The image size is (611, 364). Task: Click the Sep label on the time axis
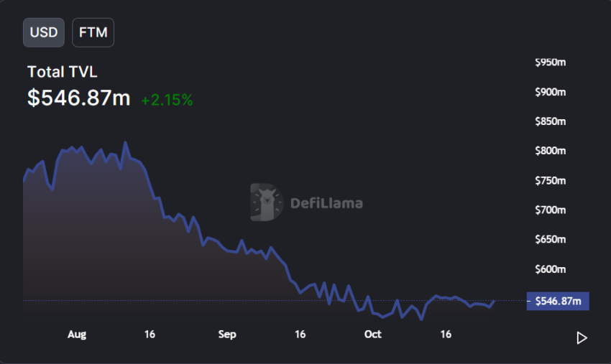point(227,335)
